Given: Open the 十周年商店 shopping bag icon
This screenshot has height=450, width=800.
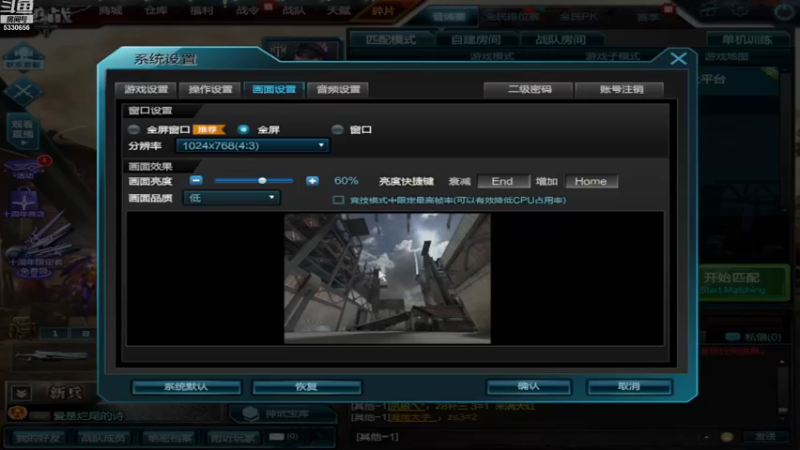Looking at the screenshot, I should point(24,203).
